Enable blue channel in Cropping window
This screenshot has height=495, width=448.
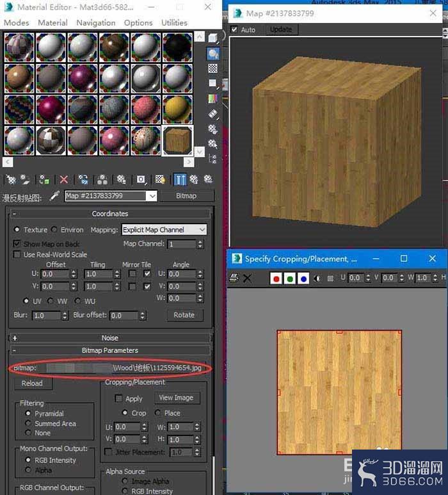(303, 279)
